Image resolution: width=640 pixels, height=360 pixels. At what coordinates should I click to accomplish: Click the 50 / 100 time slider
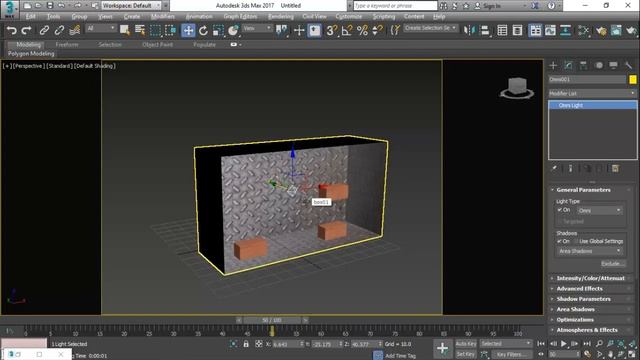point(272,320)
